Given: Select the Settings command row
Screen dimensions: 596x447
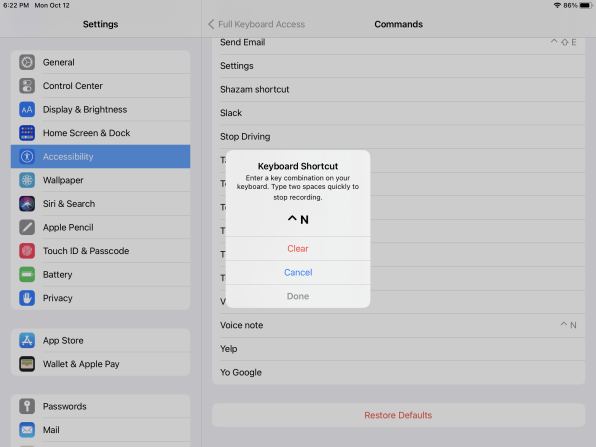Looking at the screenshot, I should click(398, 66).
